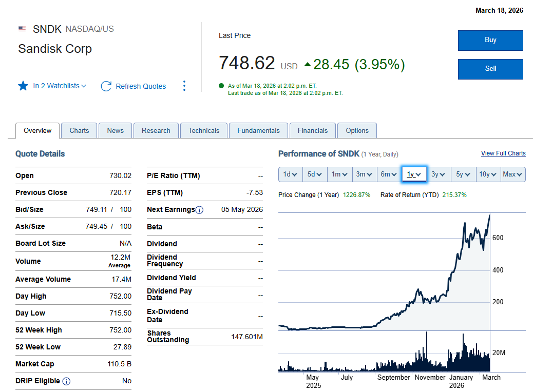
Task: Click the DRIP Eligible info icon
Action: click(67, 381)
